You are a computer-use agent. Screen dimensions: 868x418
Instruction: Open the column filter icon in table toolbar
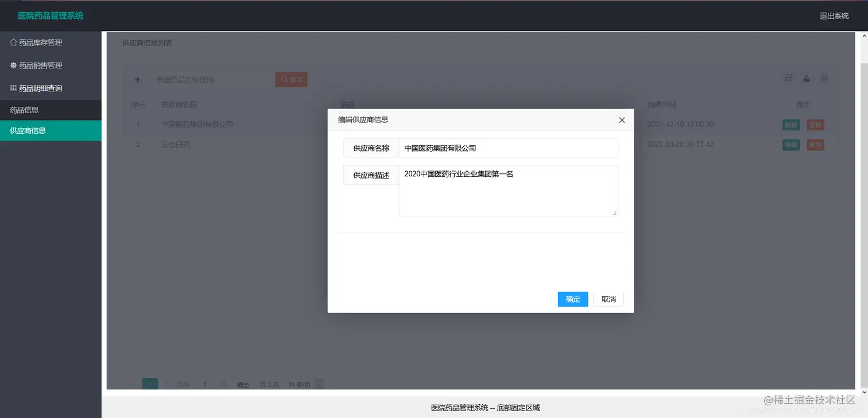(788, 78)
